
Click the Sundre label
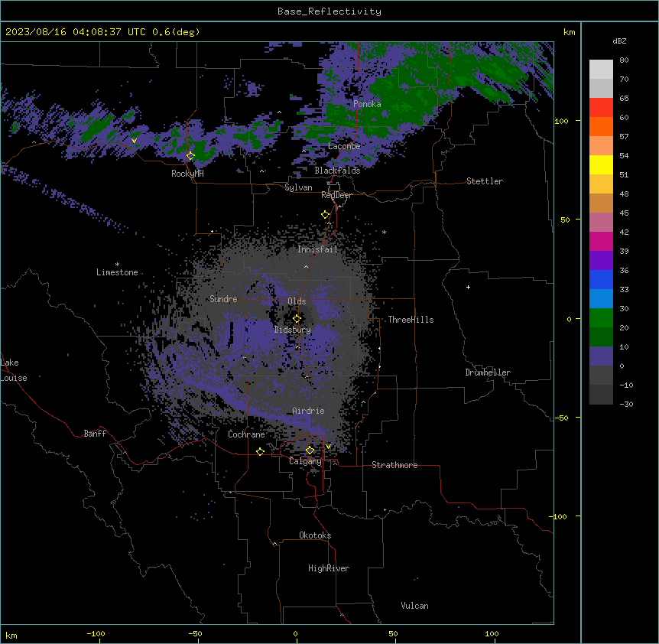(x=223, y=299)
